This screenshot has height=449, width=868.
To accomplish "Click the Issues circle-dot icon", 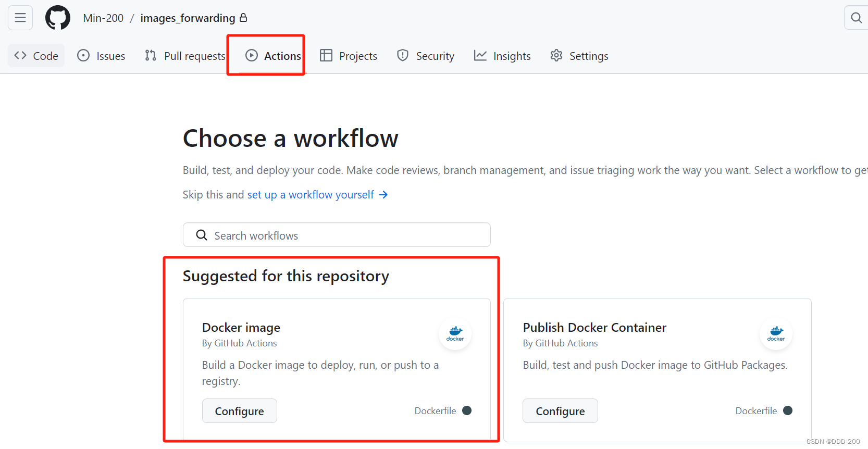I will coord(83,55).
